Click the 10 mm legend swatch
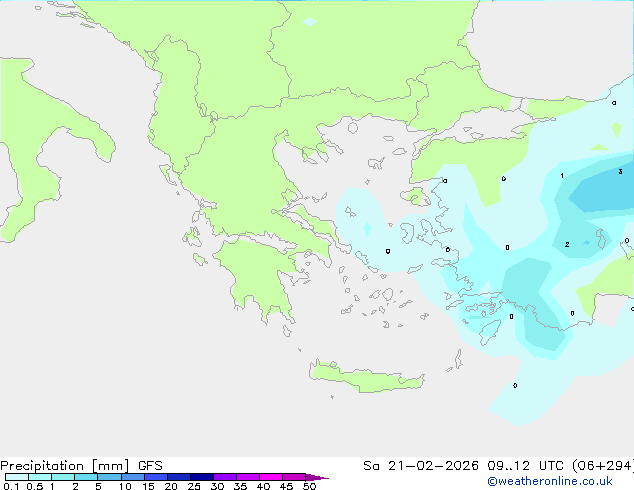This screenshot has height=490, width=634. pyautogui.click(x=132, y=477)
